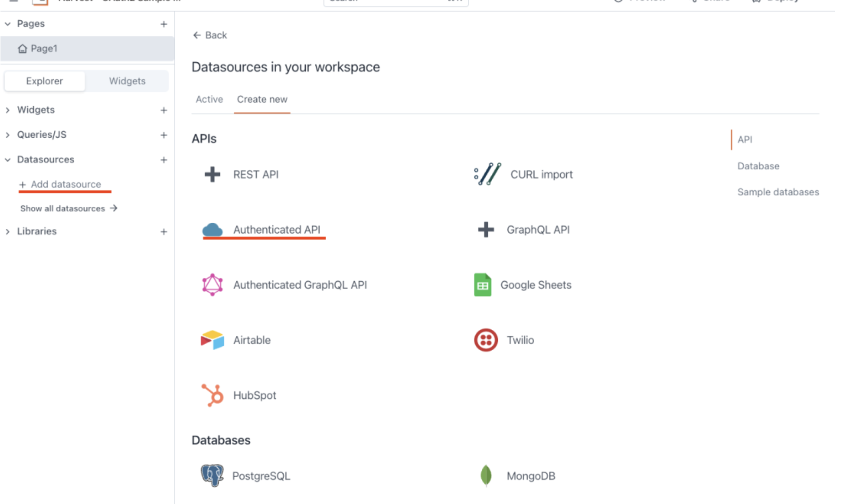Switch to the Widgets tab
Image resolution: width=841 pixels, height=504 pixels.
127,81
